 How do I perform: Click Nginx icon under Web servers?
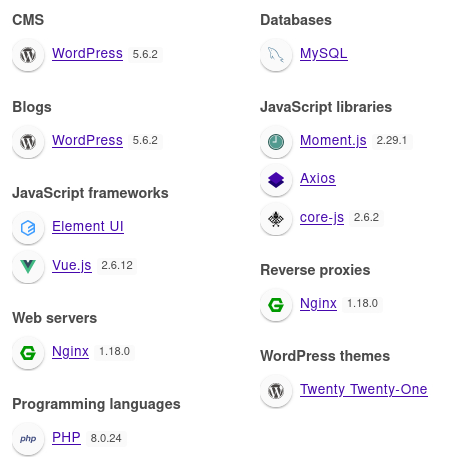point(28,353)
